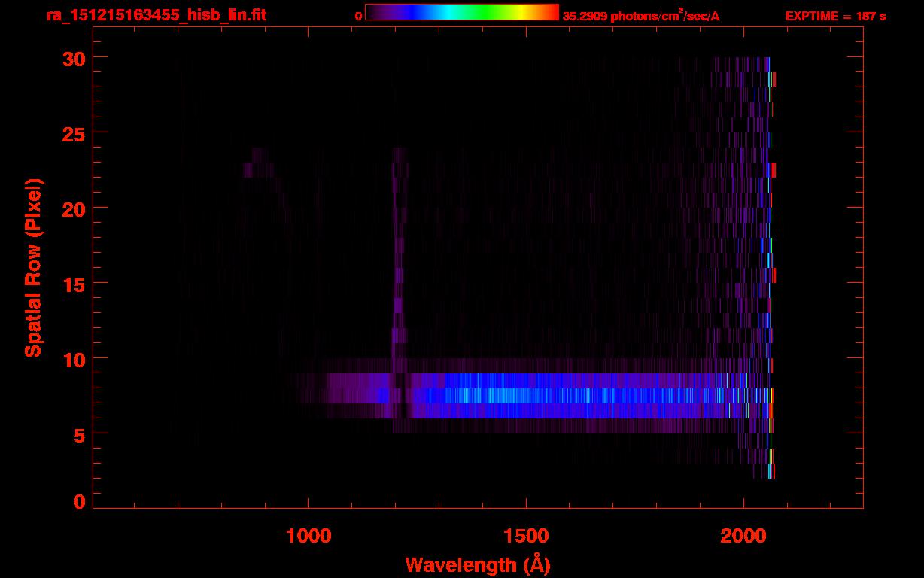Click the 2000 wavelength tick label
The width and height of the screenshot is (924, 578).
[743, 535]
